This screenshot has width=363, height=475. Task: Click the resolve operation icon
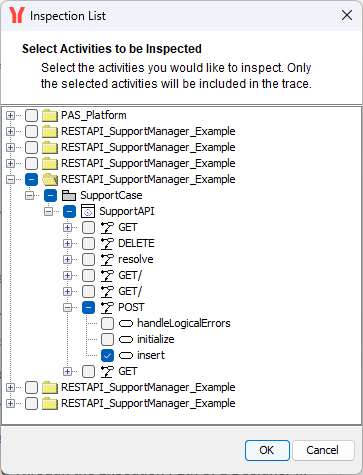point(107,259)
